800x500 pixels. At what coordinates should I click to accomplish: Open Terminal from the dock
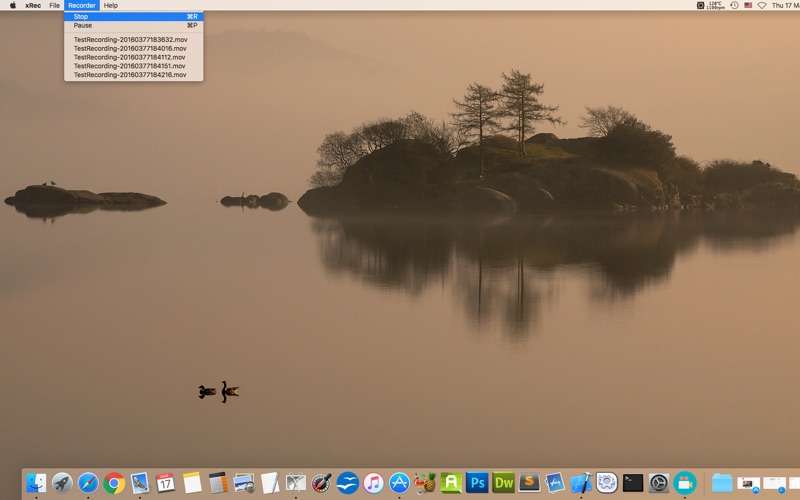633,483
